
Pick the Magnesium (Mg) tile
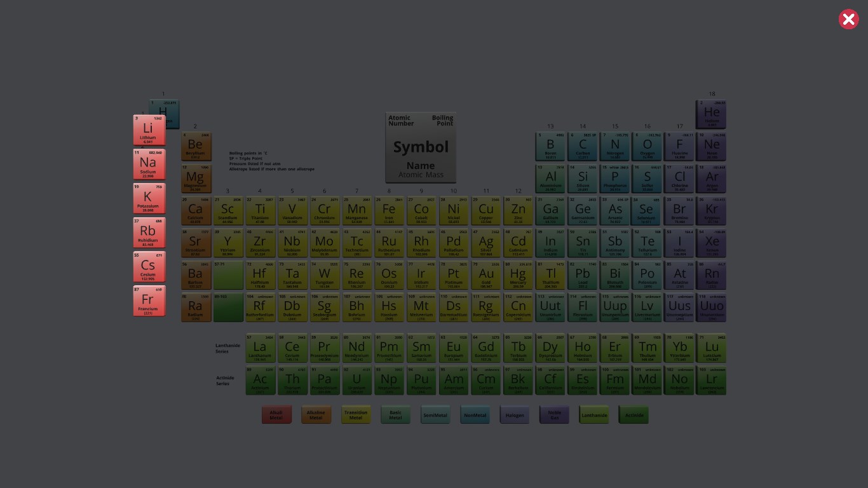click(x=196, y=179)
